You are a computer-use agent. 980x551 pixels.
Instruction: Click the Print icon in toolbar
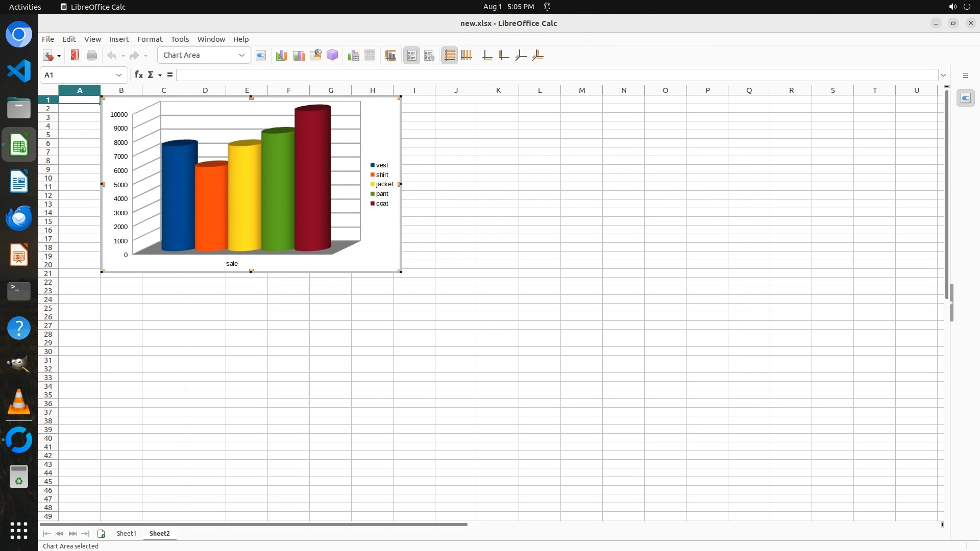(x=92, y=55)
